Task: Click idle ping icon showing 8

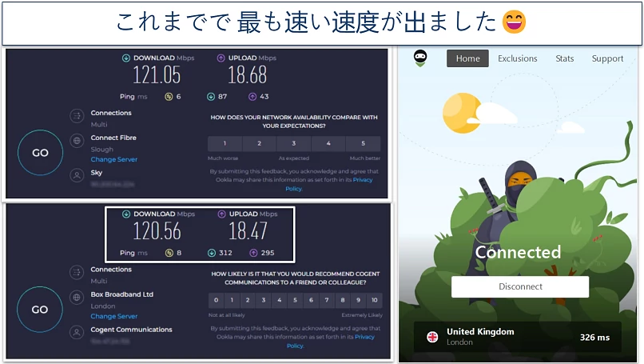Action: [169, 253]
